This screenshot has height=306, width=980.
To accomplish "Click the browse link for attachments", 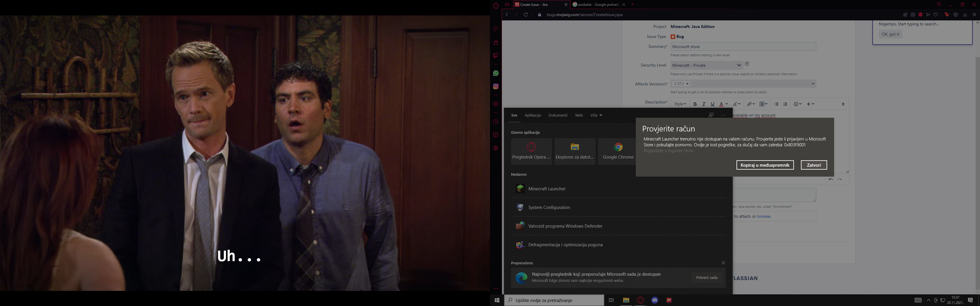I will 764,216.
